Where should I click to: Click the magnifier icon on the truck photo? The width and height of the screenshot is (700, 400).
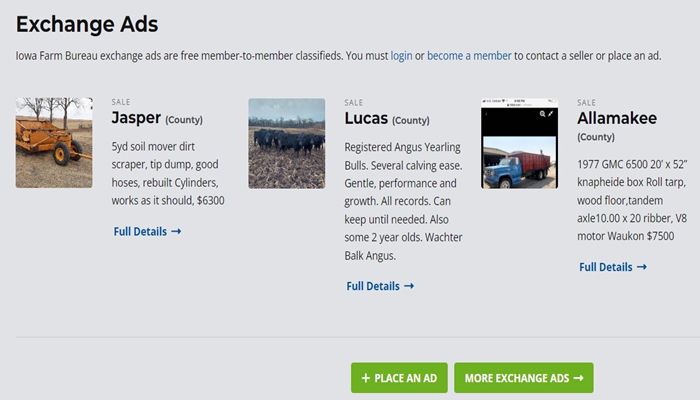coord(543,114)
